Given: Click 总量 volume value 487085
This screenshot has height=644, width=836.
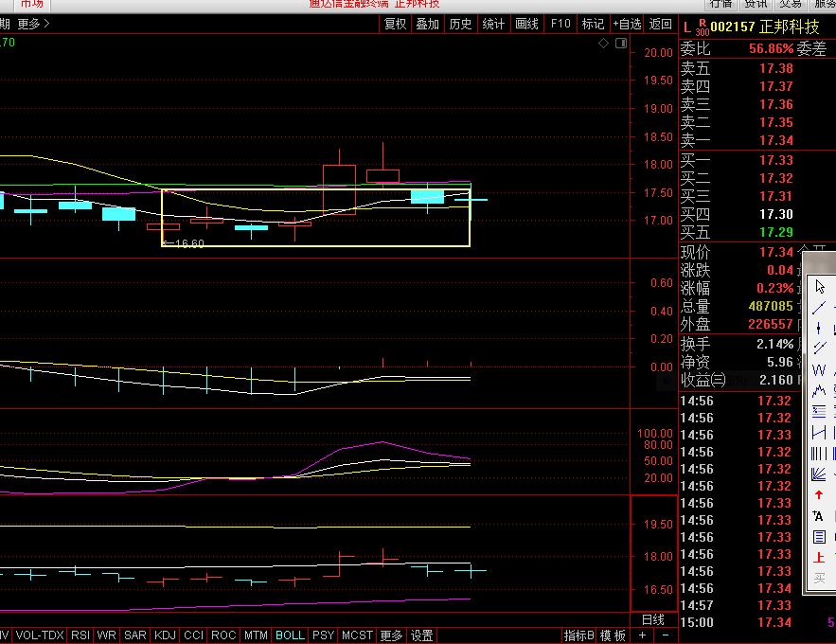Looking at the screenshot, I should pos(771,306).
